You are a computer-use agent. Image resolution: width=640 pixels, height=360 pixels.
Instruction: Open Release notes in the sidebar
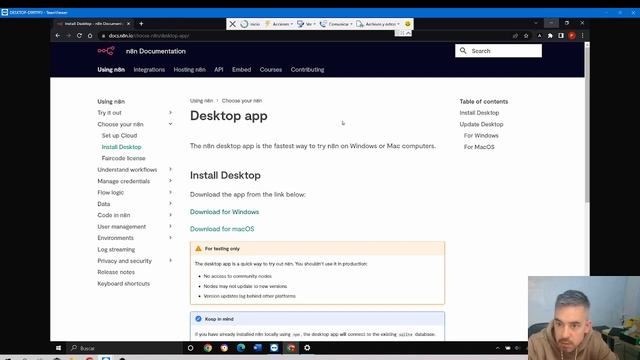pos(116,272)
